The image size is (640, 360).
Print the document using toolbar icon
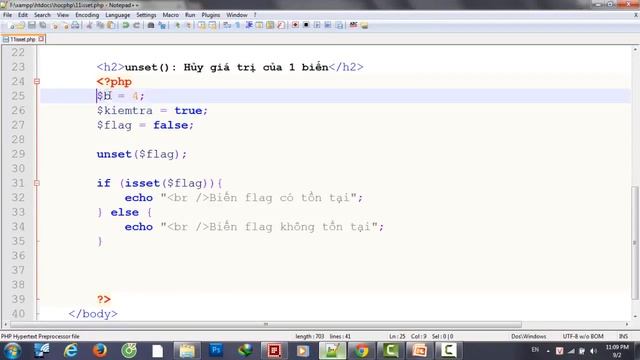click(76, 25)
